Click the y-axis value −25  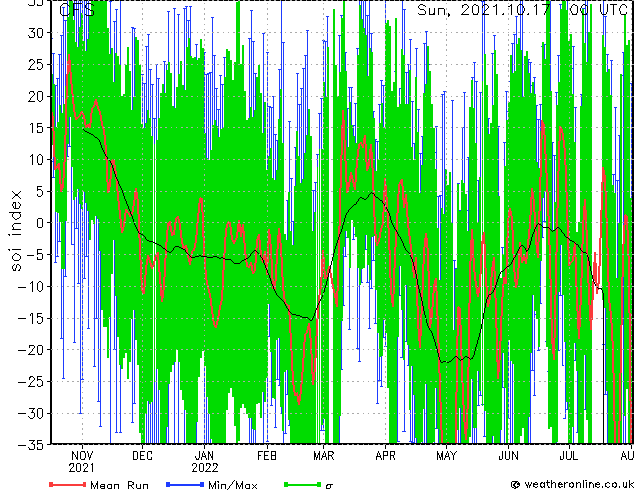coord(30,381)
